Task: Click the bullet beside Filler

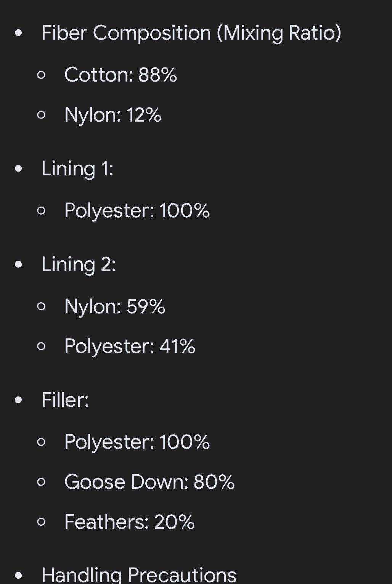Action: point(18,400)
